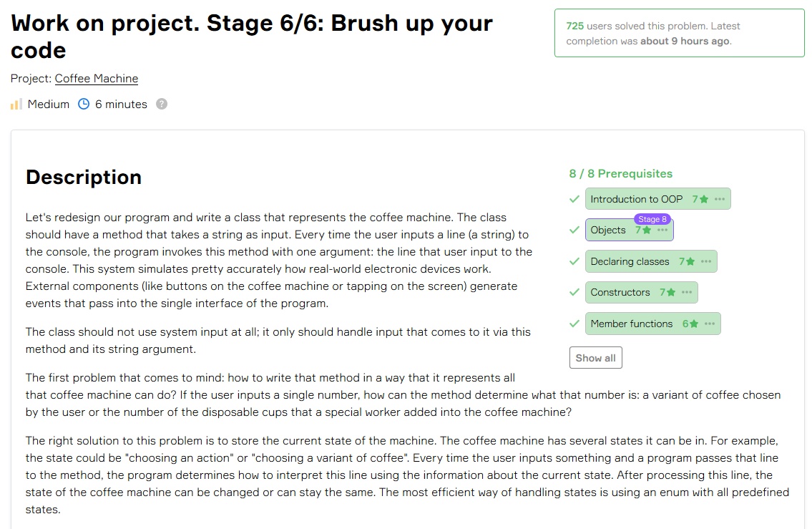The image size is (812, 529).
Task: Open the three-dots menu on Member functions
Action: coord(710,324)
